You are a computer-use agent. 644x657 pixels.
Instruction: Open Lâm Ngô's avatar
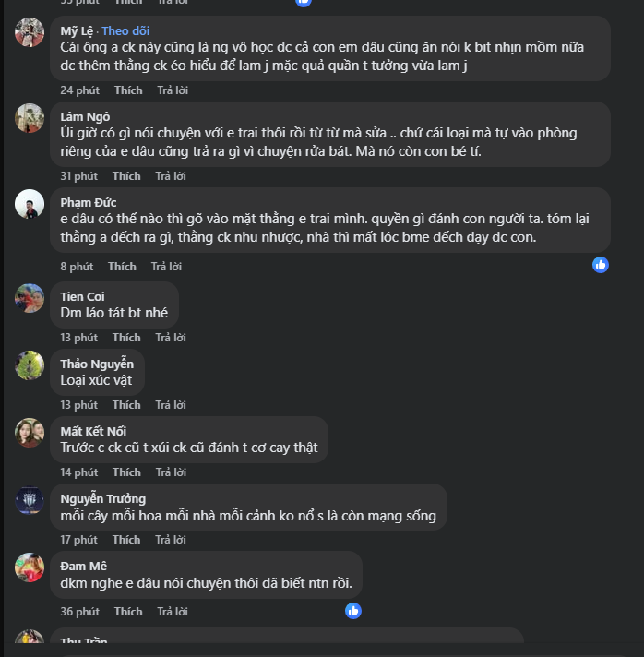click(30, 118)
